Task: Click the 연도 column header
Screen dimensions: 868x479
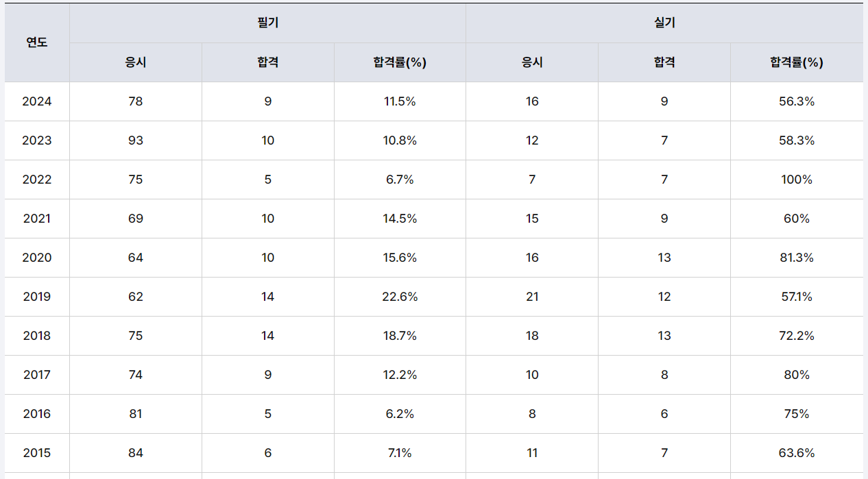Action: 37,42
